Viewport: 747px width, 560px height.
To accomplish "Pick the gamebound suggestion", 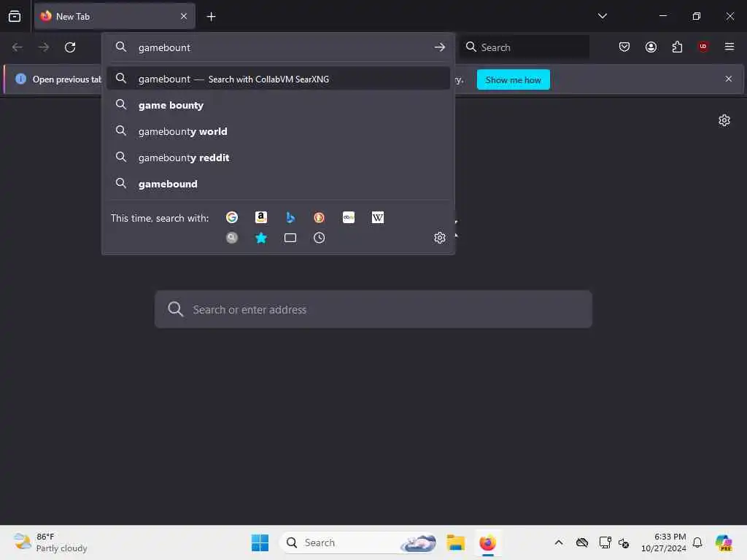I will pos(278,184).
